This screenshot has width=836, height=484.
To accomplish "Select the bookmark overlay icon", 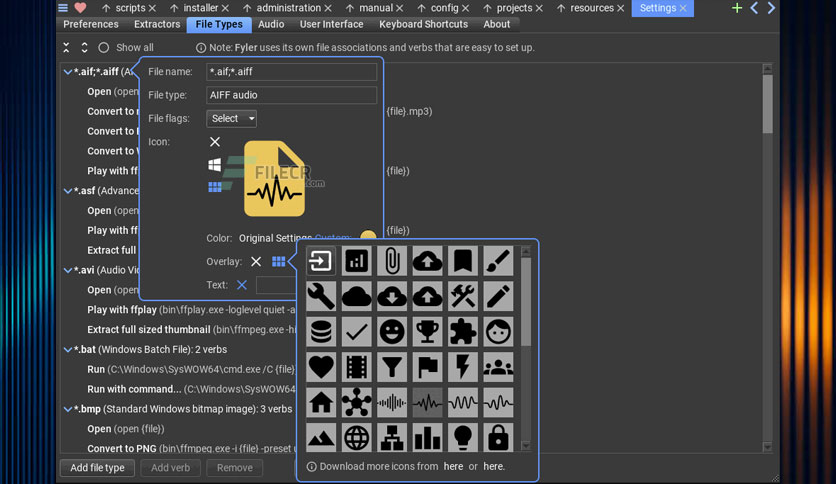I will [463, 261].
